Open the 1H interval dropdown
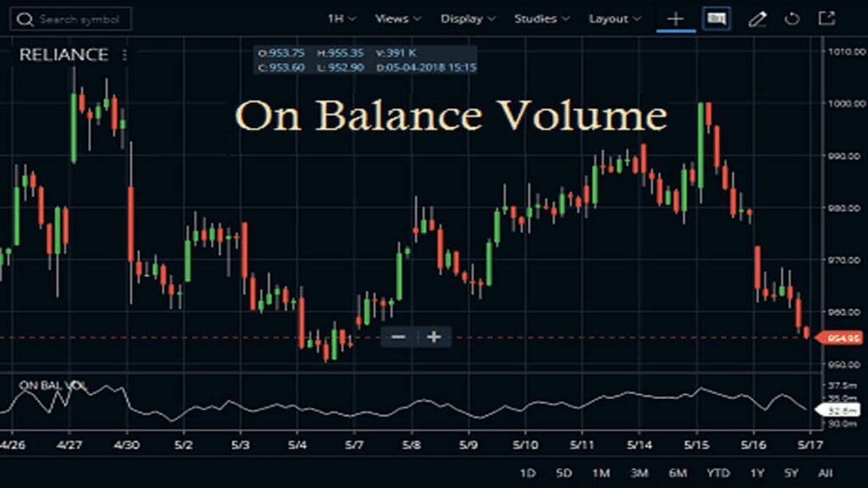This screenshot has height=488, width=868. [341, 19]
